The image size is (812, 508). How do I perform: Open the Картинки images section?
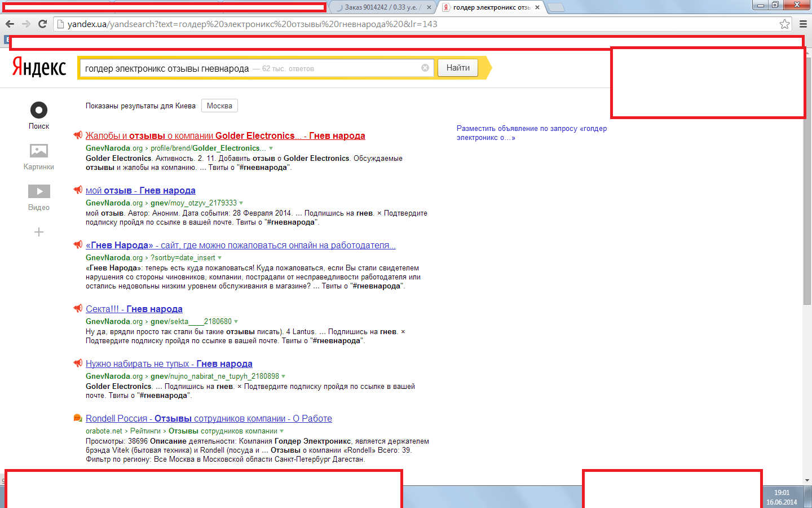click(x=39, y=151)
